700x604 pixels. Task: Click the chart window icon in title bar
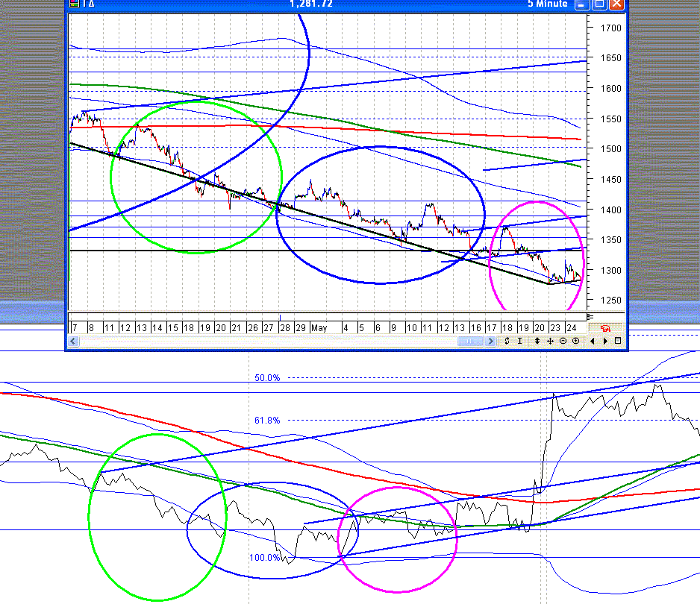[x=72, y=4]
